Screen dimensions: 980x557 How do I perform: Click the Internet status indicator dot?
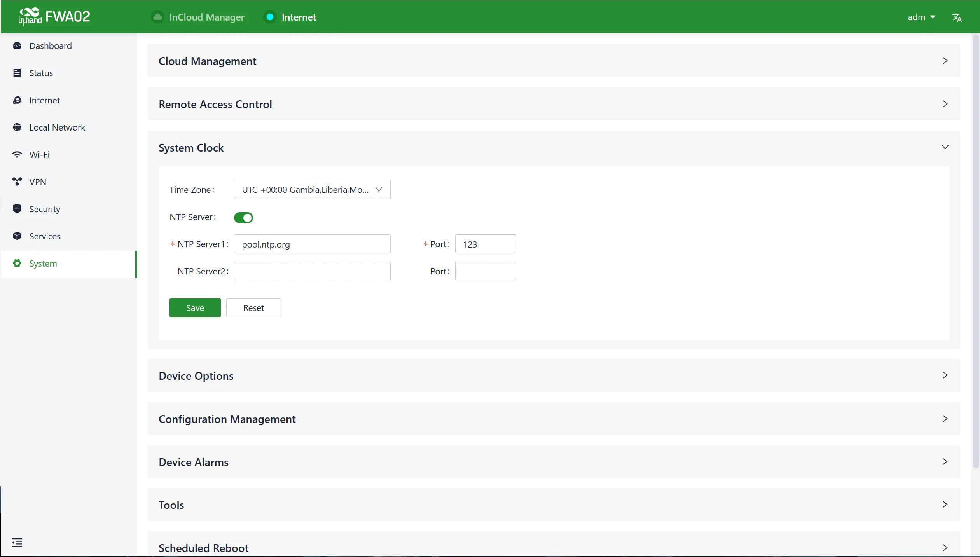point(270,17)
